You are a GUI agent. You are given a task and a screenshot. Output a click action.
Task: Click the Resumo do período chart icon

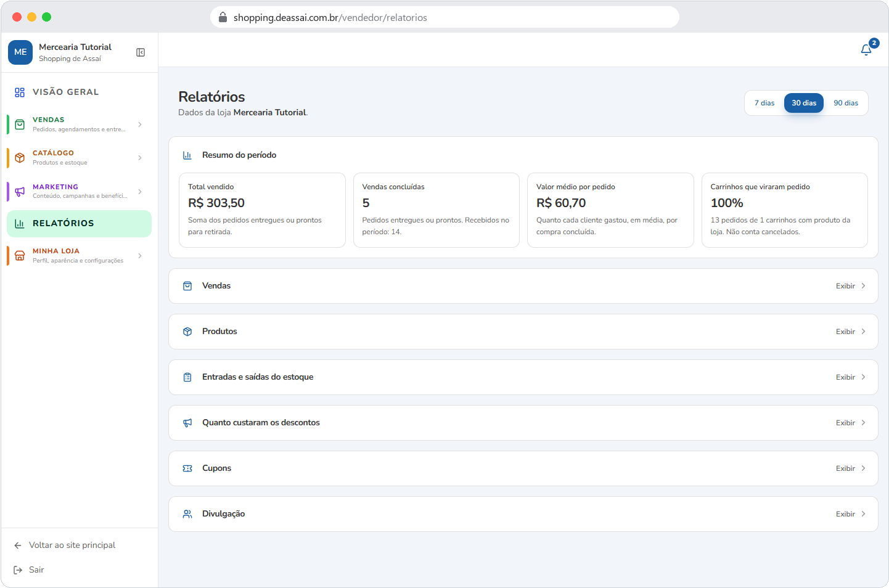(187, 155)
